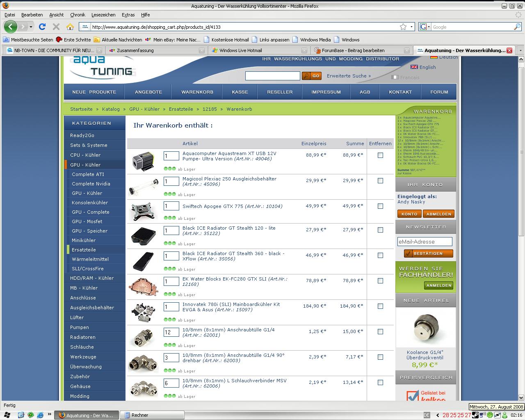Screen dimensions: 525x420
Task: Open NEUE PRODUKTE navigation item
Action: click(x=94, y=92)
